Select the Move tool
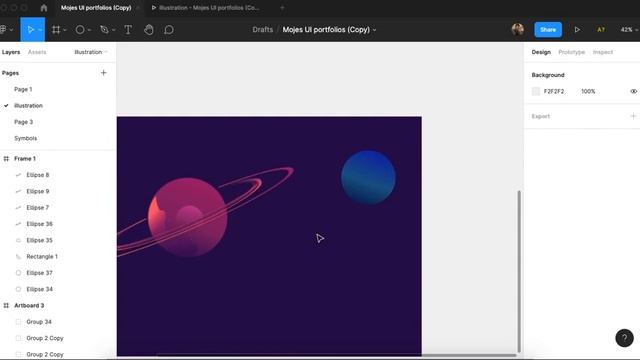The width and height of the screenshot is (640, 360). [30, 29]
